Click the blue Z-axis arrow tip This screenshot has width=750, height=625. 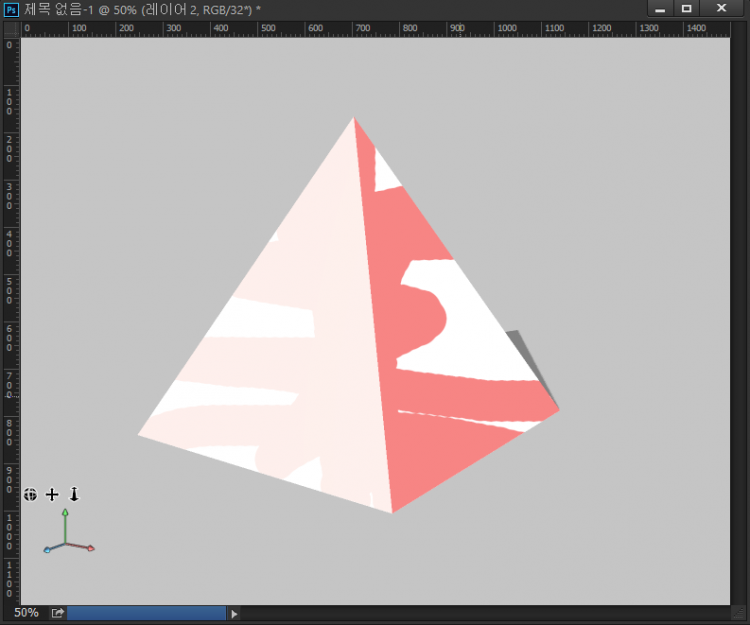coord(47,550)
